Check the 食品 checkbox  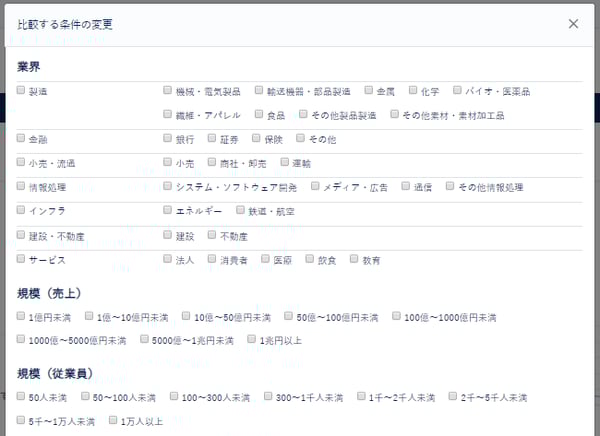(259, 114)
